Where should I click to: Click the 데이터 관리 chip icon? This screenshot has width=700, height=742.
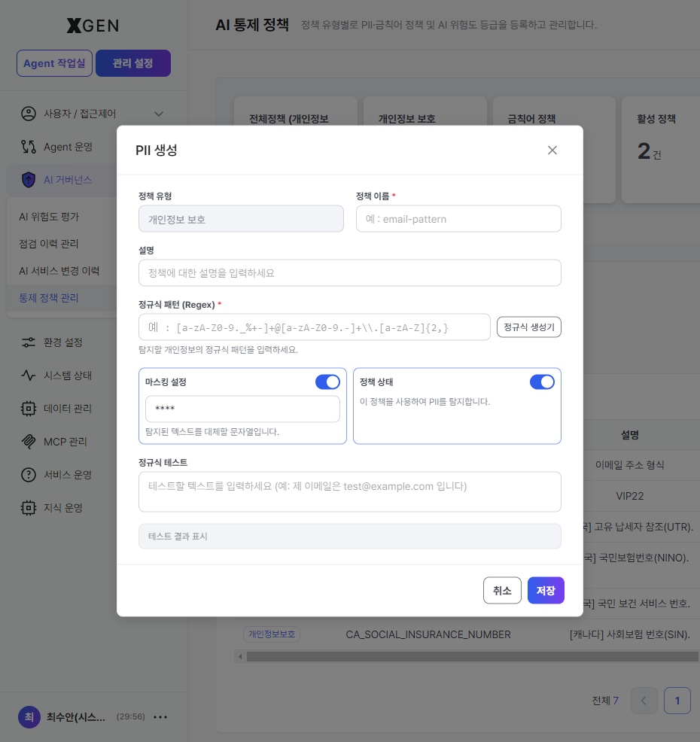[29, 409]
